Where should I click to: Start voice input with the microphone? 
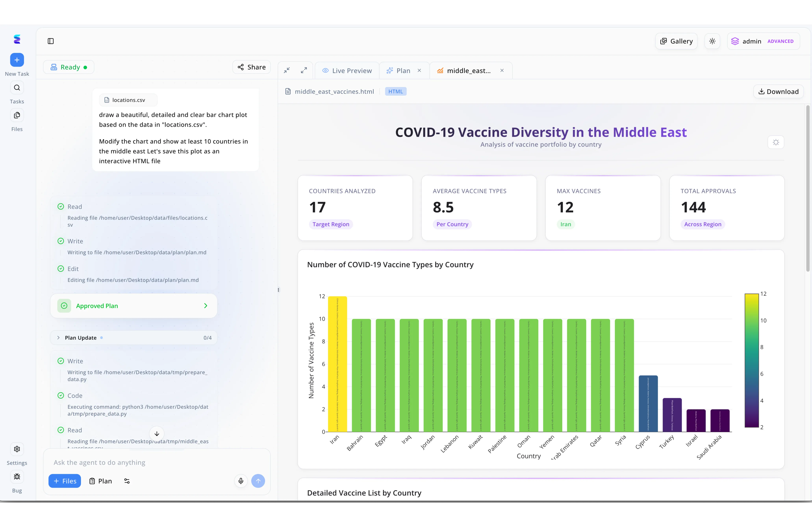coord(241,481)
